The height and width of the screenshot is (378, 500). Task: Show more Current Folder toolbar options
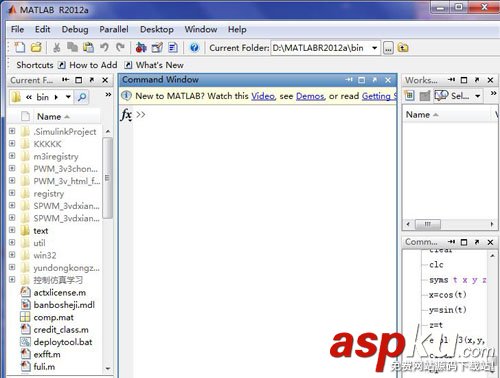pos(108,95)
